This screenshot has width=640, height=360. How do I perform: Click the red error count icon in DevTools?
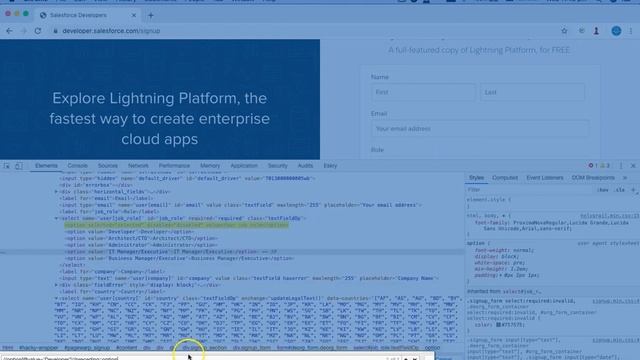coord(591,166)
